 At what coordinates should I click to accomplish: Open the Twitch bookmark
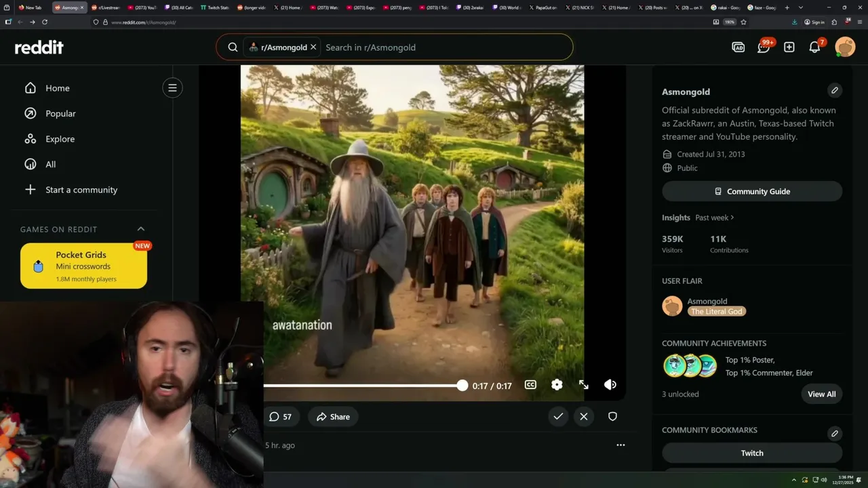coord(752,453)
